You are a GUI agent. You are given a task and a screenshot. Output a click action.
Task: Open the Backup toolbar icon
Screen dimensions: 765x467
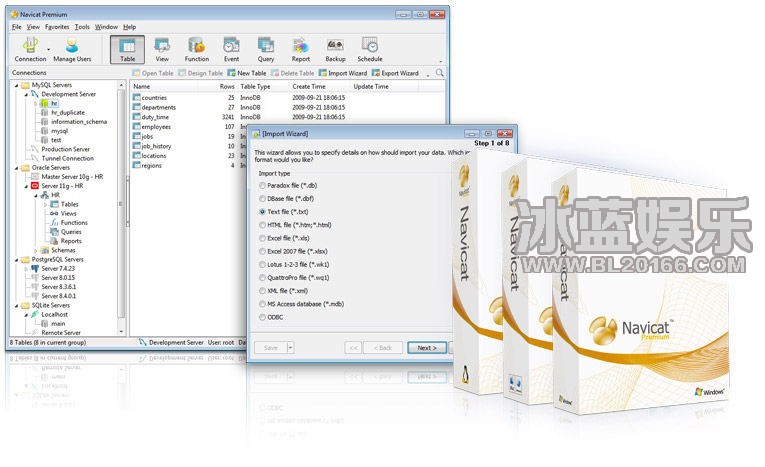tap(335, 49)
